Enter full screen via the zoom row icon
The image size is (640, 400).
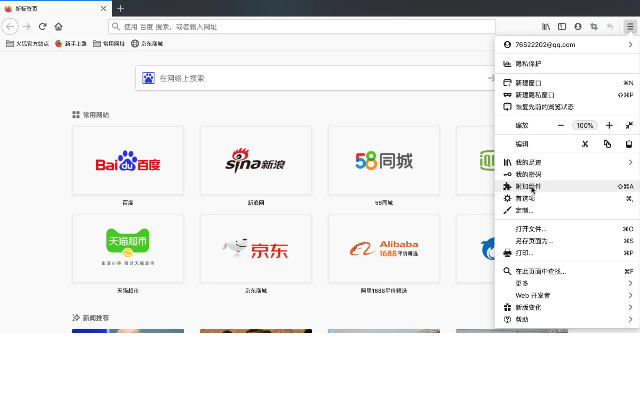pyautogui.click(x=629, y=125)
